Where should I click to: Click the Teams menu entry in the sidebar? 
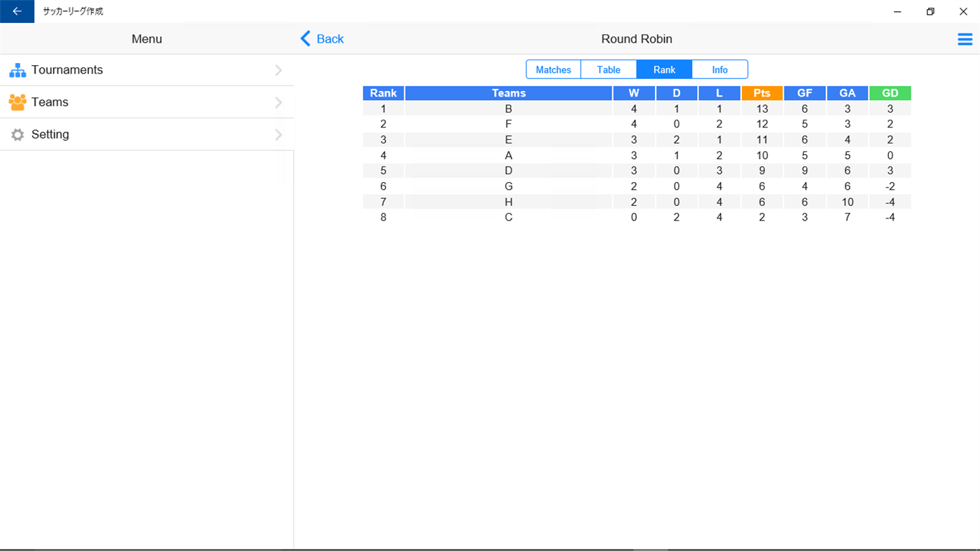pos(49,102)
